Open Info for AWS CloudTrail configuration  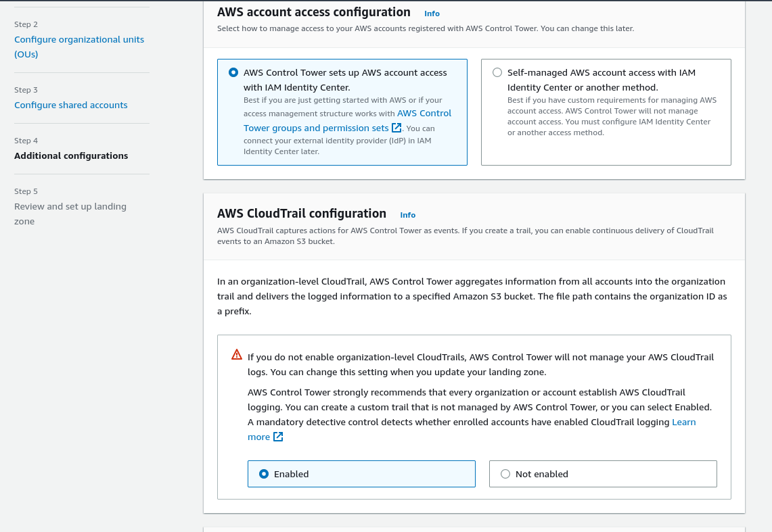coord(407,215)
